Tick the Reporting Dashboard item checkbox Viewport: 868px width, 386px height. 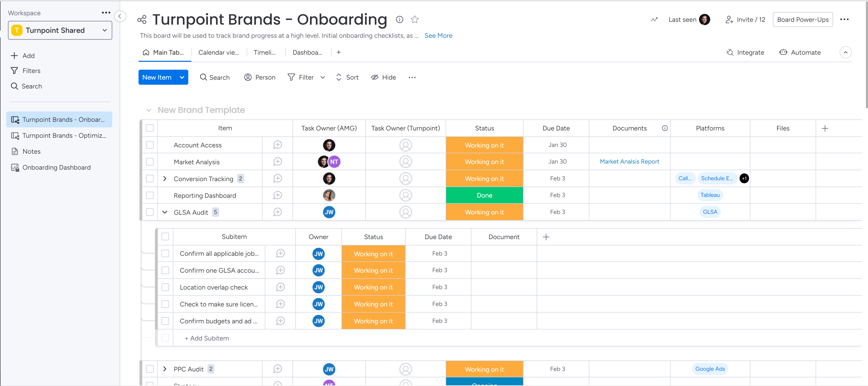[150, 195]
